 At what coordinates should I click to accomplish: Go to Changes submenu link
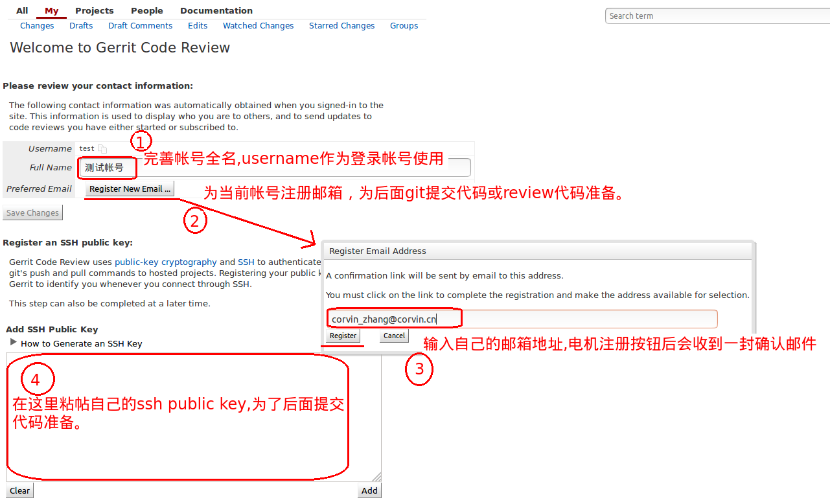(37, 26)
